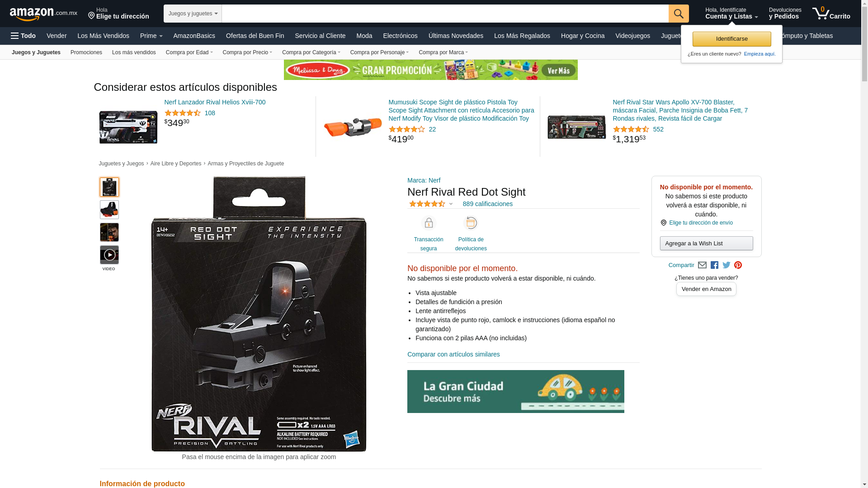Open the Todo hamburger menu
Image resolution: width=868 pixels, height=488 pixels.
pyautogui.click(x=23, y=36)
